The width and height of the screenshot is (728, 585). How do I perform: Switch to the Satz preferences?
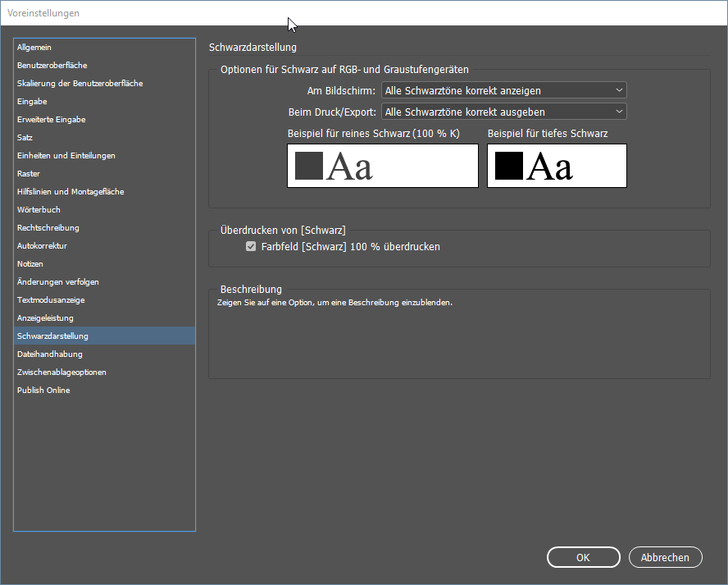[104, 138]
